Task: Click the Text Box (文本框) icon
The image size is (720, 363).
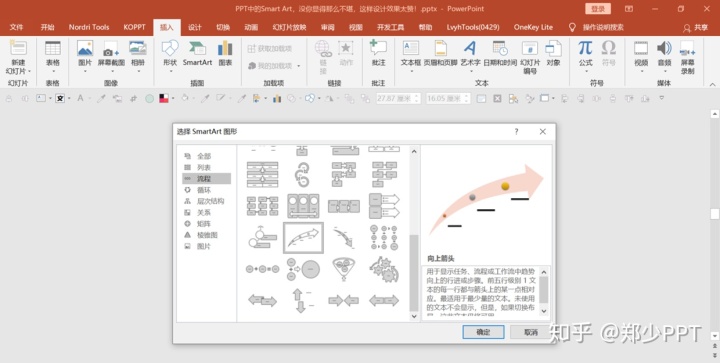Action: (x=411, y=48)
